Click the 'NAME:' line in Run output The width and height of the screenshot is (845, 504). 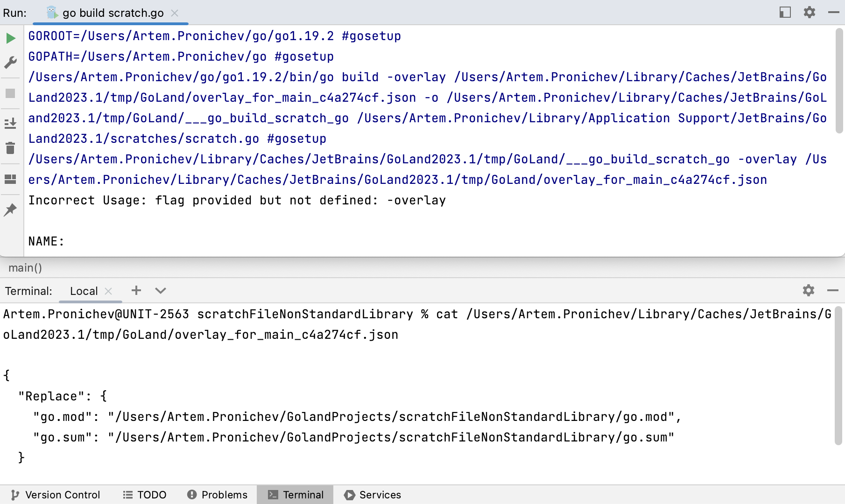coord(46,242)
